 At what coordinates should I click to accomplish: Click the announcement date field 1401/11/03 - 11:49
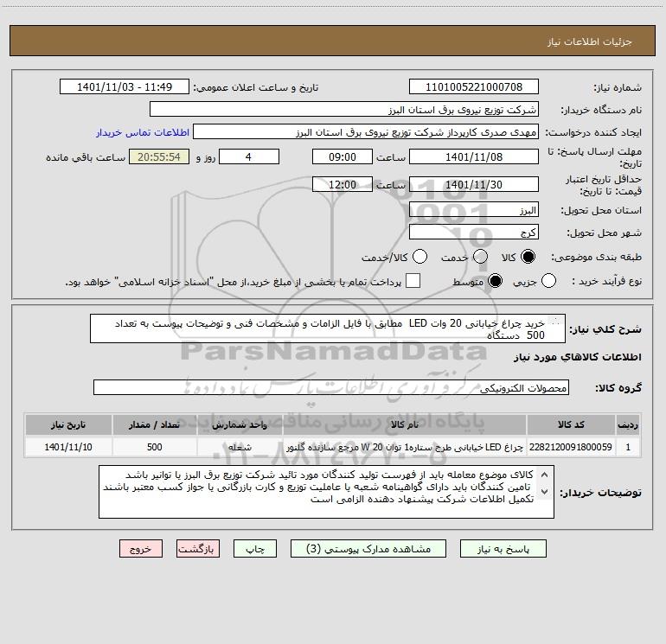pos(124,87)
